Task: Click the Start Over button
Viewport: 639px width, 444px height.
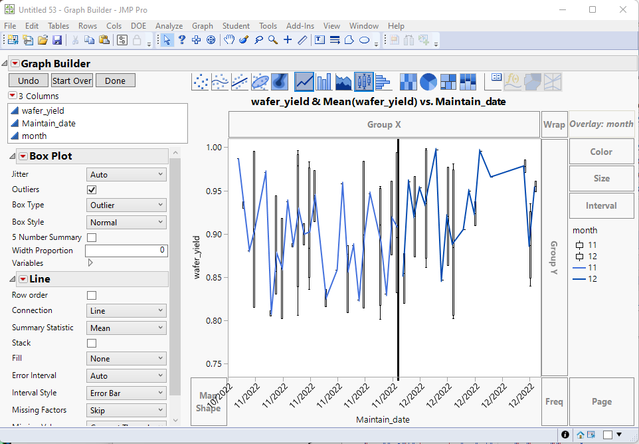Action: 72,80
